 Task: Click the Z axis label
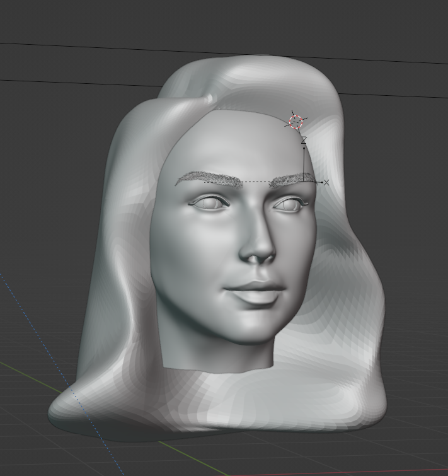click(x=304, y=140)
